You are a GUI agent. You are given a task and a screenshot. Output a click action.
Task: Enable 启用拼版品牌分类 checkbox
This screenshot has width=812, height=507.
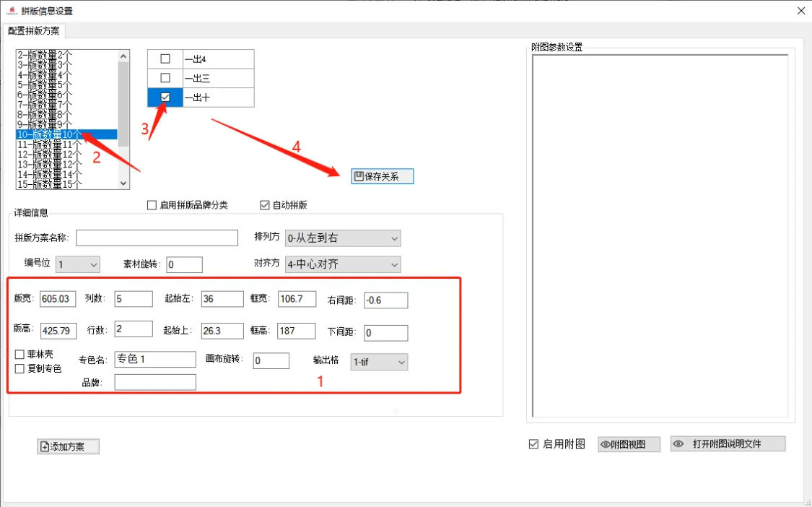(152, 205)
